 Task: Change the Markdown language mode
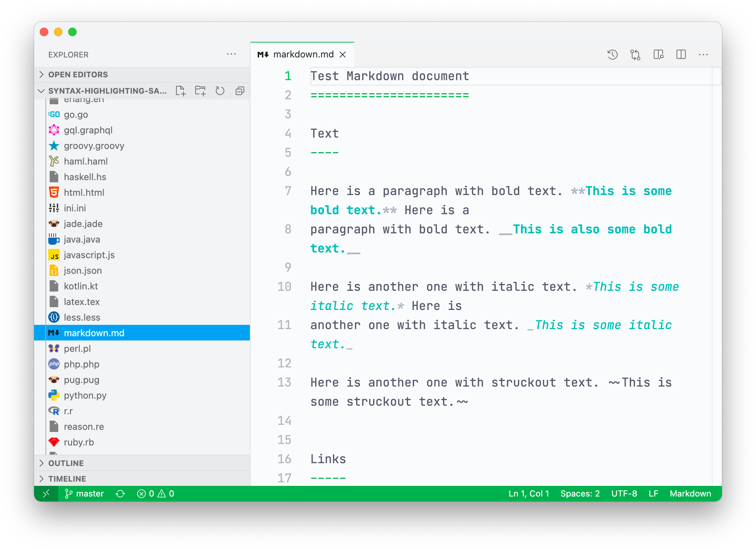(690, 493)
